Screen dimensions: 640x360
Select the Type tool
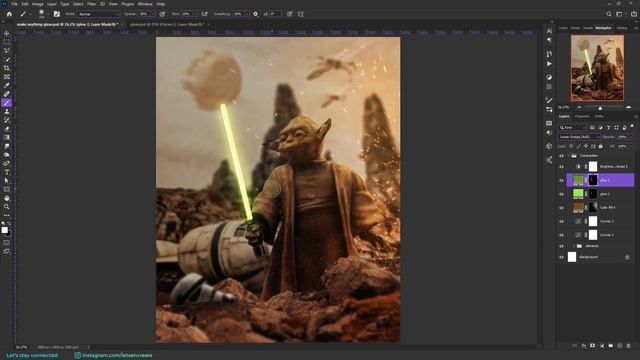[7, 172]
